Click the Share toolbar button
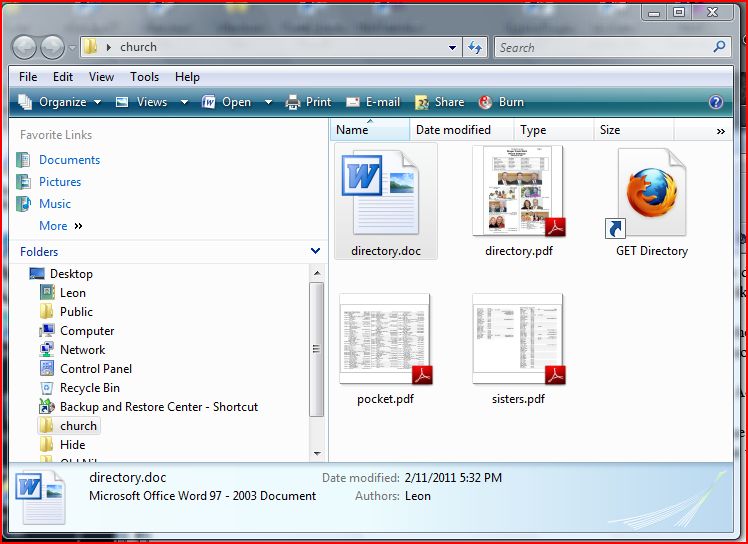The height and width of the screenshot is (544, 748). (x=439, y=102)
